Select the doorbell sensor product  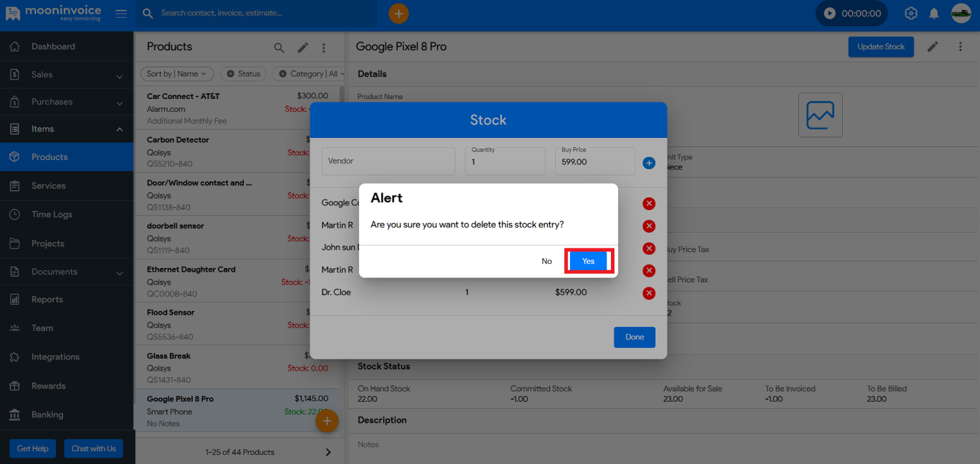click(238, 238)
